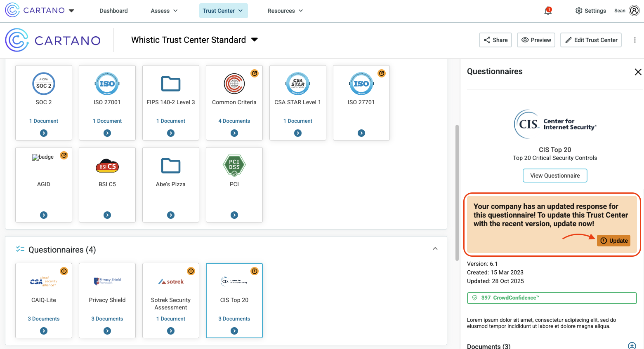Open the Trust Center dropdown menu
Image resolution: width=644 pixels, height=349 pixels.
point(224,11)
